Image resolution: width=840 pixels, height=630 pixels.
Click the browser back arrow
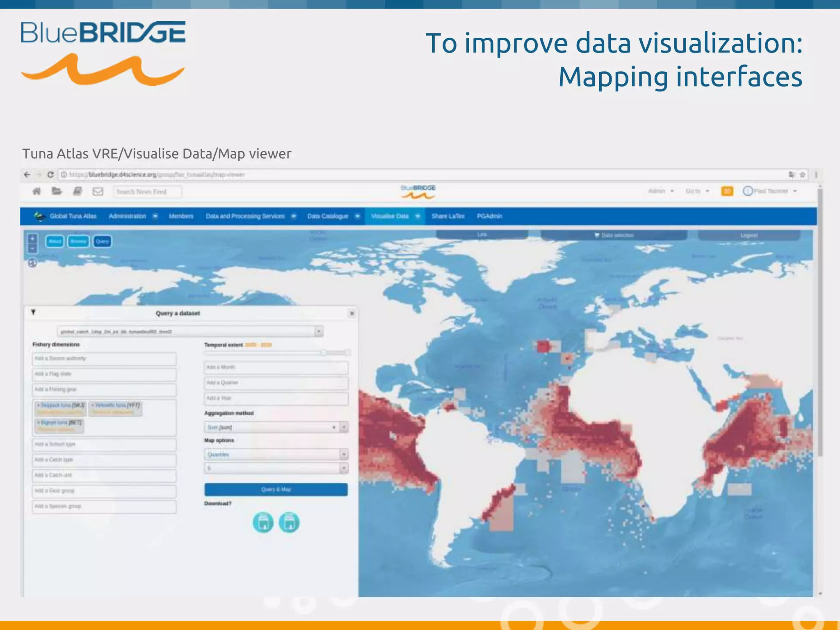tap(27, 175)
